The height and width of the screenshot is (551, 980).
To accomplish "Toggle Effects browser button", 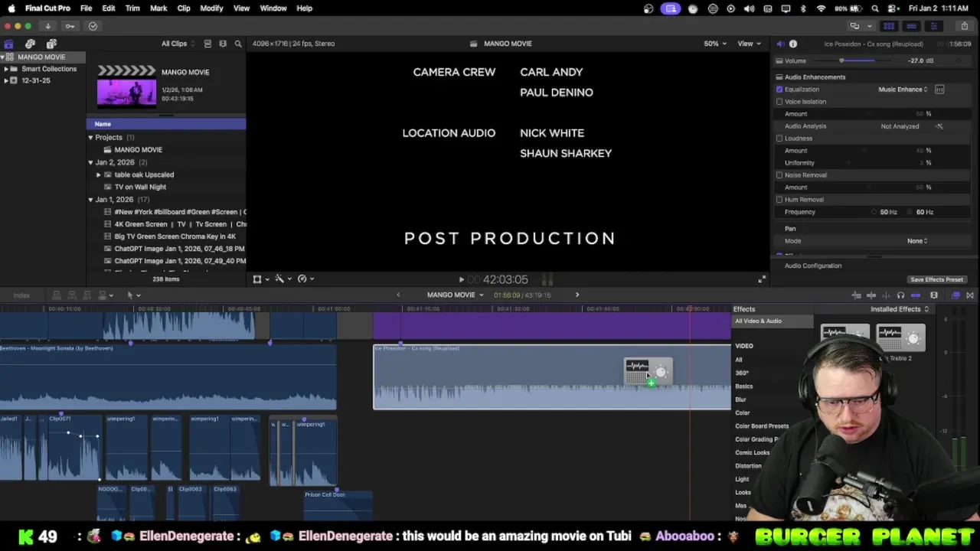I will pyautogui.click(x=955, y=295).
